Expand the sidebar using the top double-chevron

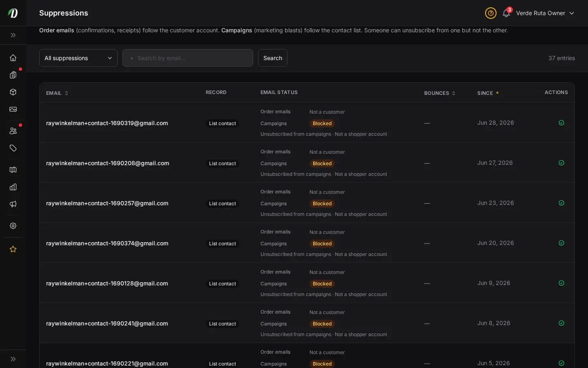click(13, 35)
